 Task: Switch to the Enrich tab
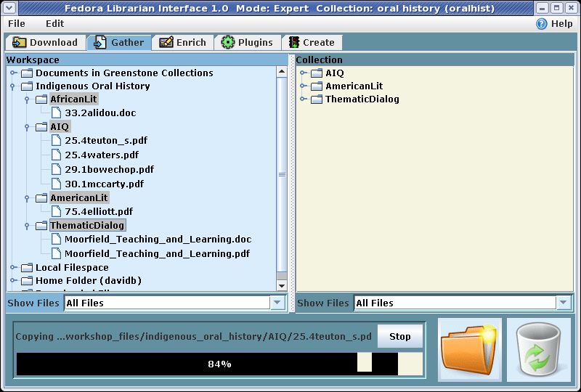183,42
